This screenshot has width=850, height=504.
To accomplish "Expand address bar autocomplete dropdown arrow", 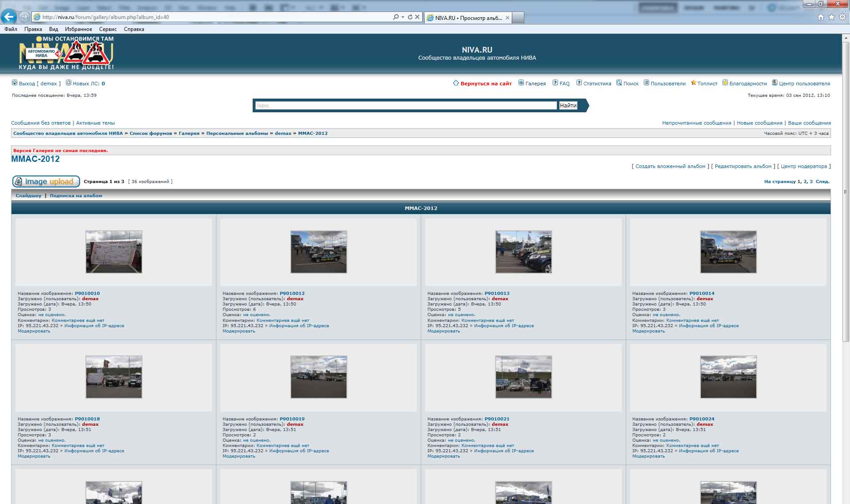I will pyautogui.click(x=403, y=17).
